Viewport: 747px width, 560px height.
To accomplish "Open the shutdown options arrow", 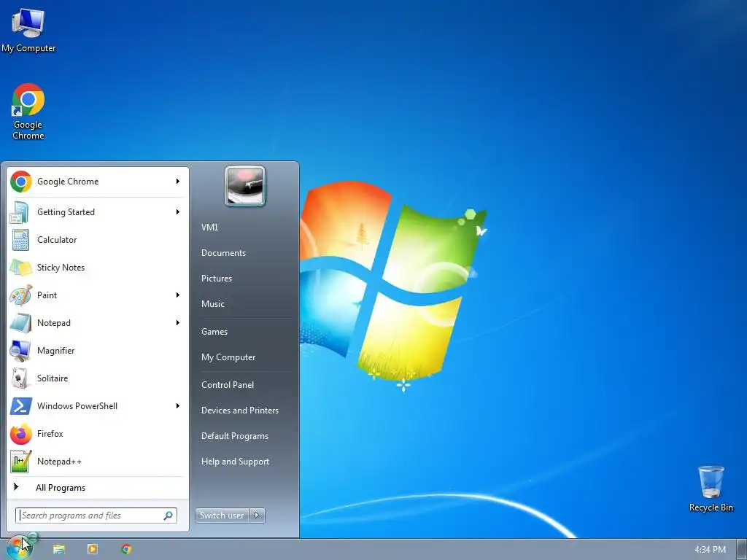I will (257, 516).
